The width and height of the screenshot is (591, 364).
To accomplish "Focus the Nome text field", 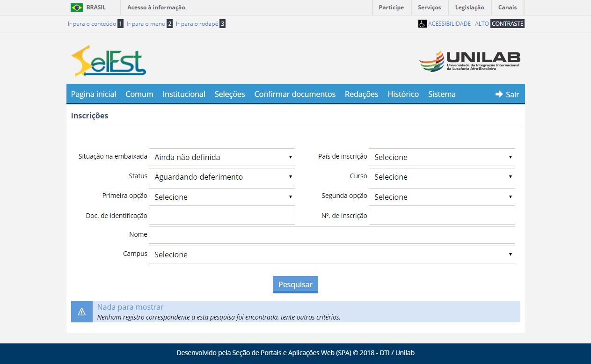I will [x=332, y=235].
